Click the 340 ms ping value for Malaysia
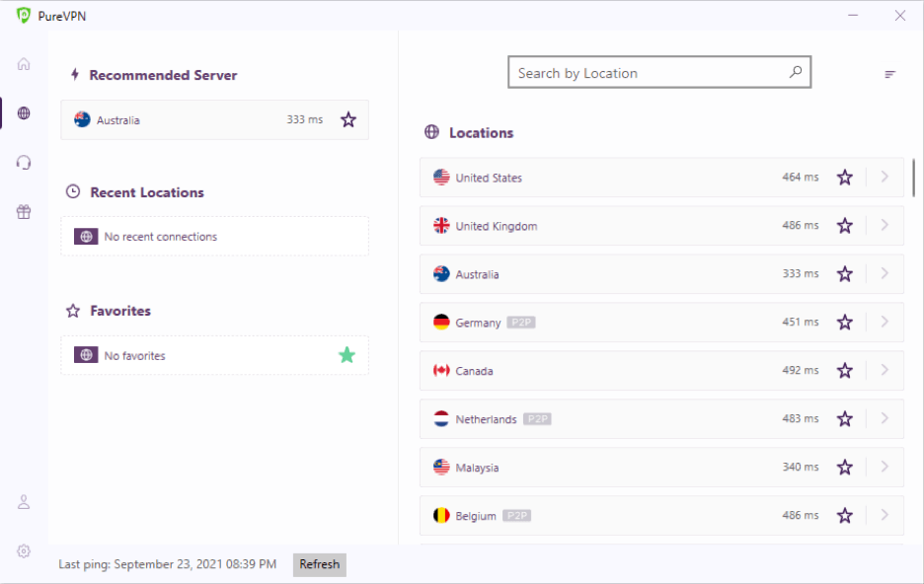The width and height of the screenshot is (924, 584). [801, 467]
